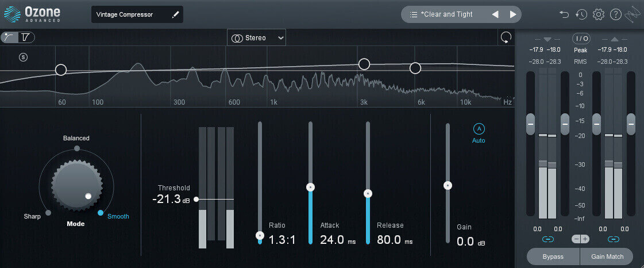Click the 100 frequency label on the spectrum

tap(98, 102)
